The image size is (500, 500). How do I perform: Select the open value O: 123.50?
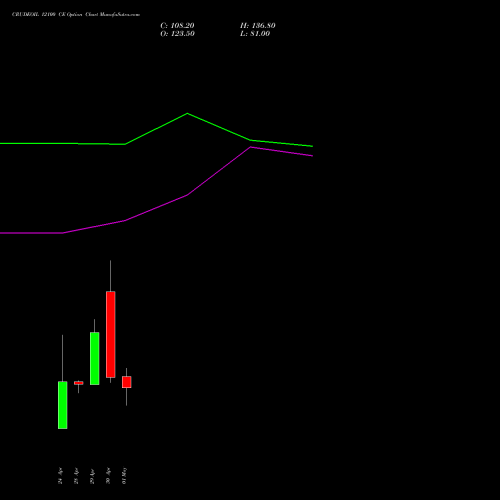coord(177,34)
